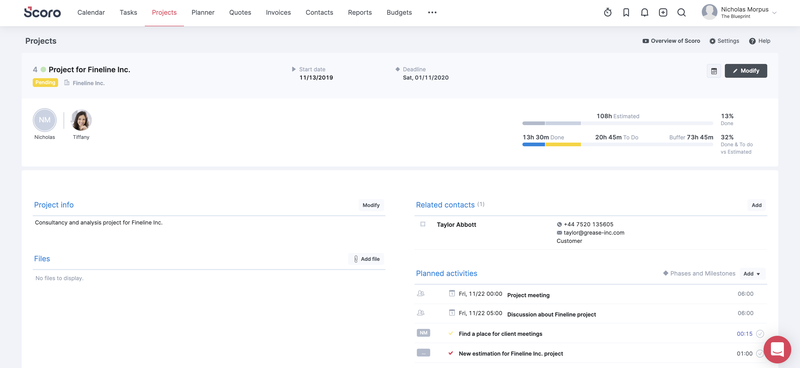The width and height of the screenshot is (800, 368).
Task: Click Modify in the Project info section
Action: 371,205
